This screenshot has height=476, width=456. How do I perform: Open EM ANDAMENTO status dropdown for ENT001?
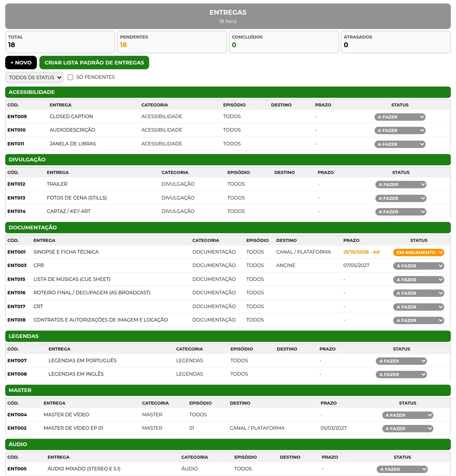(x=419, y=252)
